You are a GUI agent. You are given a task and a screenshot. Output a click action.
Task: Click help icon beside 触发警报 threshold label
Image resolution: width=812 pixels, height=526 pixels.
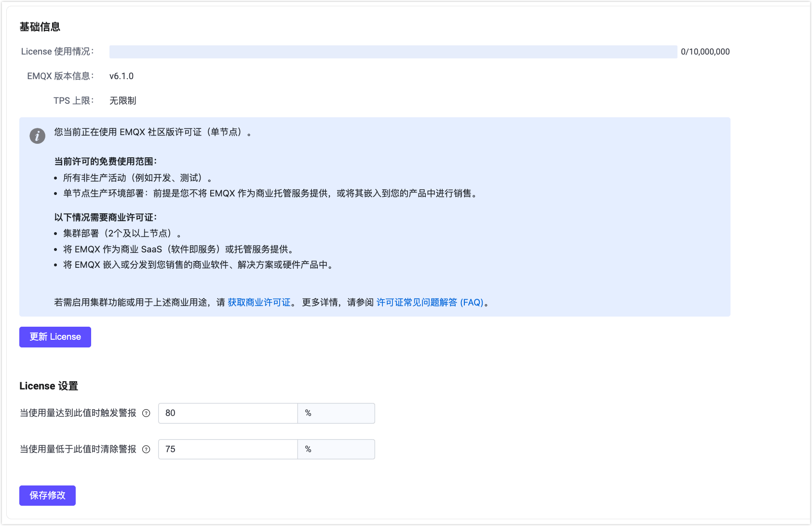pyautogui.click(x=147, y=413)
